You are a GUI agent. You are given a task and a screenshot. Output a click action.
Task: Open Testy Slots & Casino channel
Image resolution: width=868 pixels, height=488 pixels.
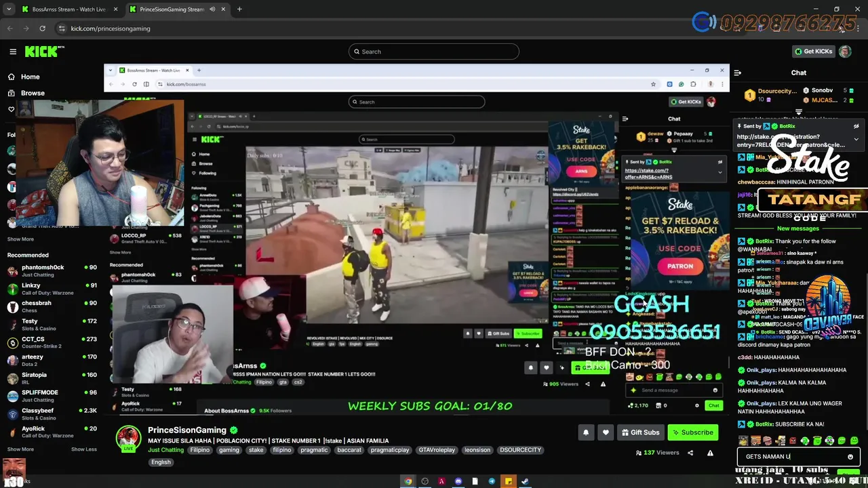click(x=52, y=324)
